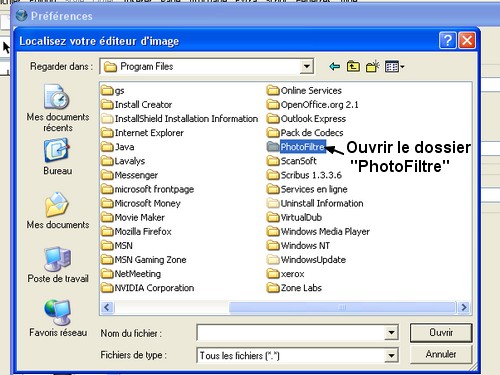Select the Online Services folder
This screenshot has width=500, height=375.
(x=305, y=91)
